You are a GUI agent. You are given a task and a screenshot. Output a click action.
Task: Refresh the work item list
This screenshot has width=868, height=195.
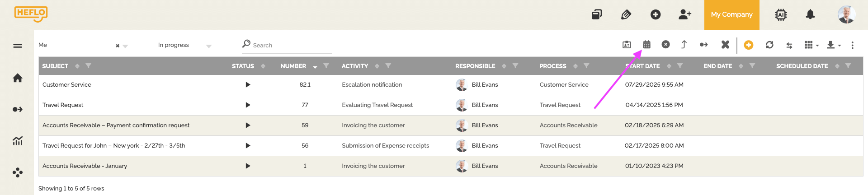(x=769, y=45)
